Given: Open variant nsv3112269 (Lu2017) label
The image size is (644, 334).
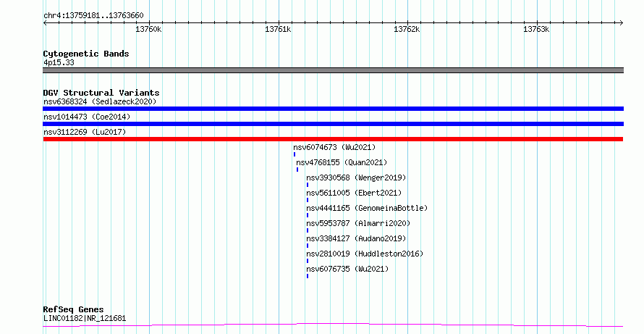Looking at the screenshot, I should [85, 132].
